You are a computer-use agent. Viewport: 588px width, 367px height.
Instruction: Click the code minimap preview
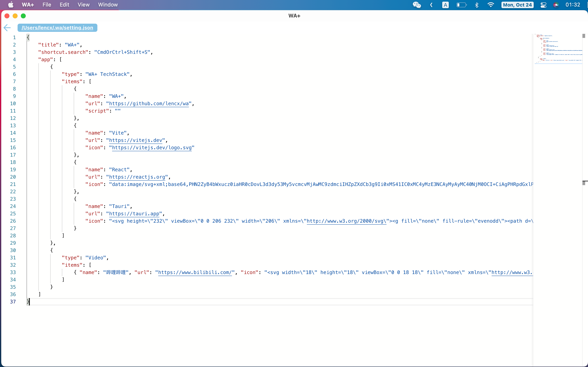(558, 49)
